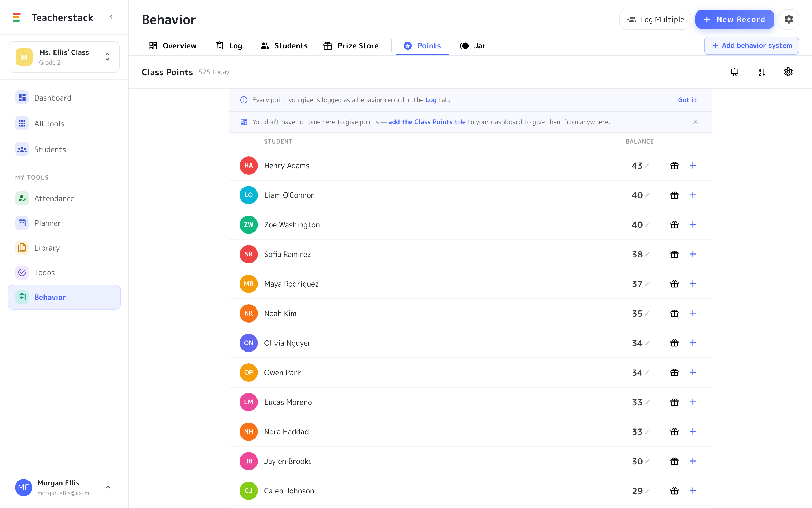The image size is (812, 508).
Task: Give Maya Rodriguez a point
Action: pyautogui.click(x=693, y=284)
